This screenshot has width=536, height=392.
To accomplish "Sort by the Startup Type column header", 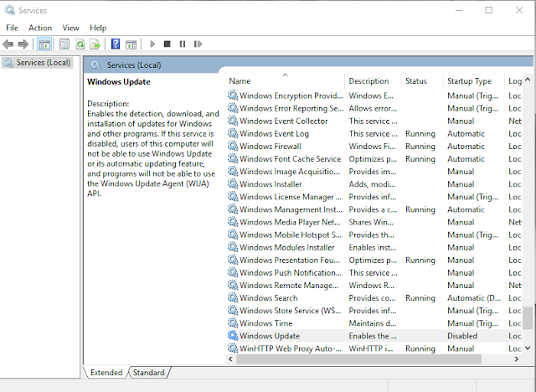I will click(x=473, y=81).
